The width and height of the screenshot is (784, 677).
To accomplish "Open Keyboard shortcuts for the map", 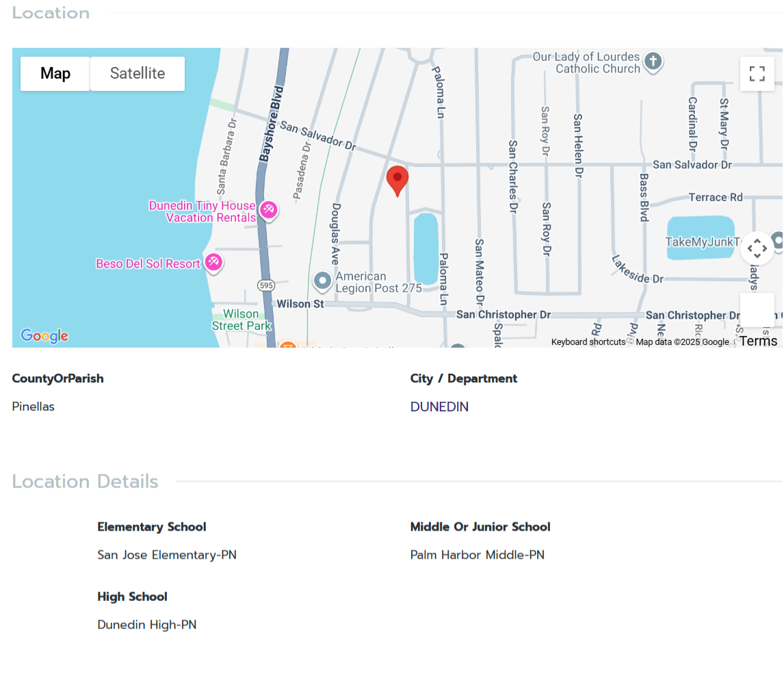I will [588, 342].
